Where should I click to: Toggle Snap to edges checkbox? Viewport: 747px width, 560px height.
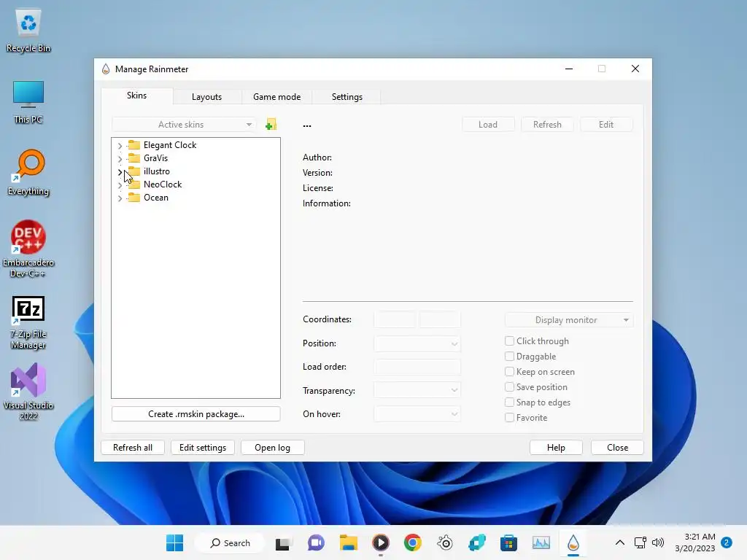click(509, 402)
